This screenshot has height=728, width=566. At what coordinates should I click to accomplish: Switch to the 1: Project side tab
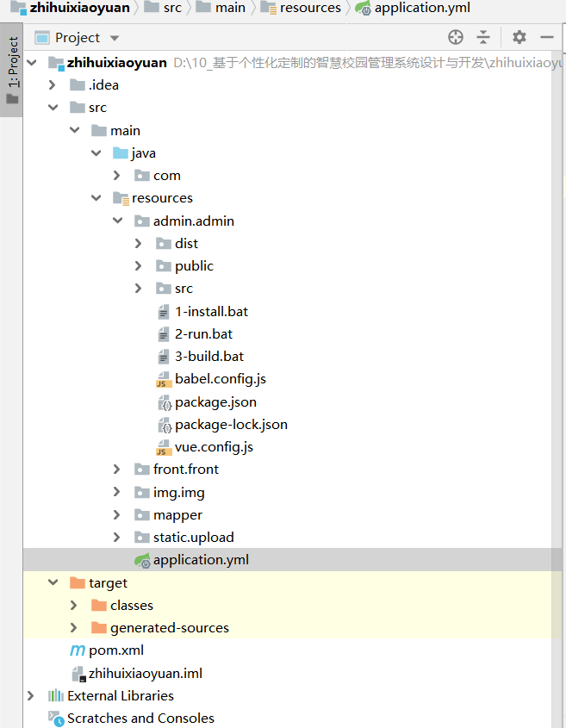coord(12,64)
